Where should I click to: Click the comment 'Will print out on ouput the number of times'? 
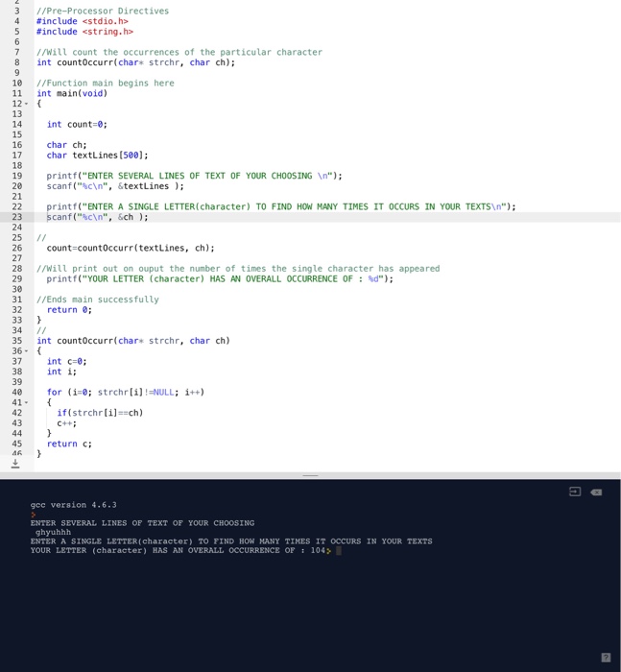pyautogui.click(x=238, y=268)
